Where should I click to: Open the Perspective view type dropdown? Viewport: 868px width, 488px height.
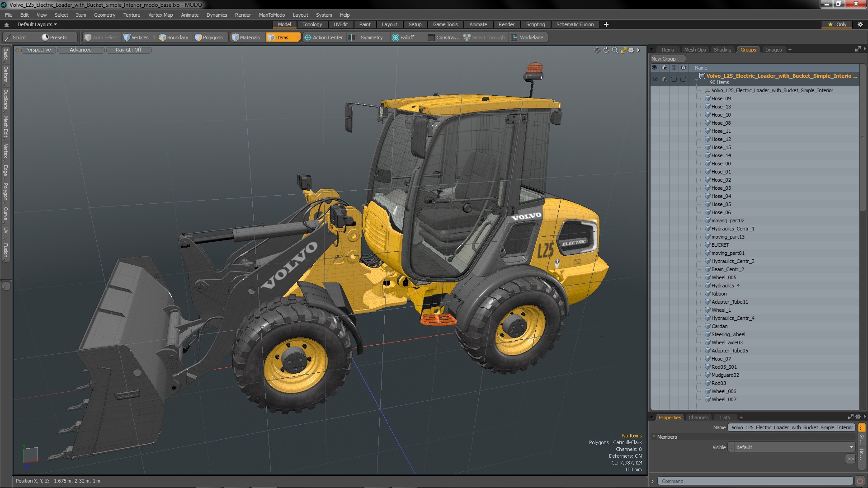[38, 50]
